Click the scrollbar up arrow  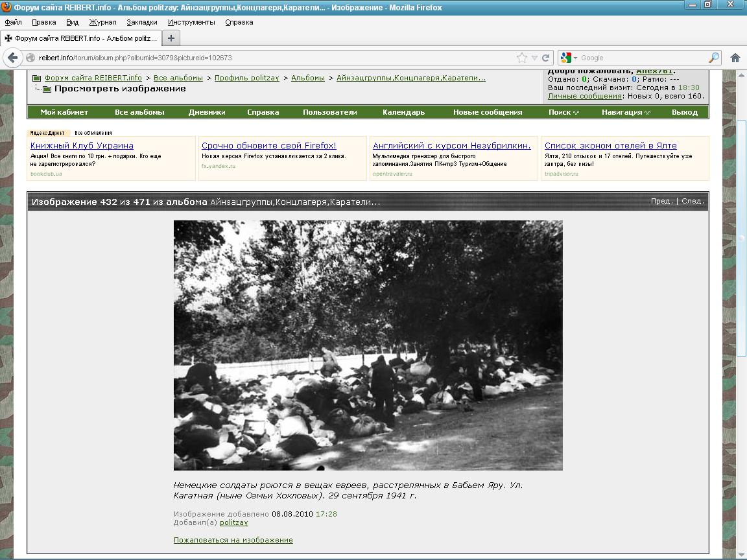pos(742,75)
